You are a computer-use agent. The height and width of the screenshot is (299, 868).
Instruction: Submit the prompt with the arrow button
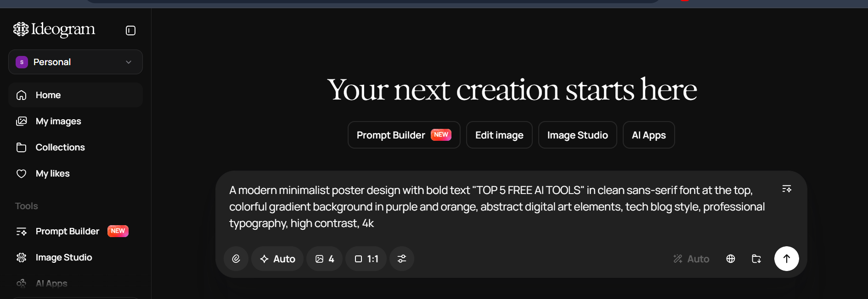click(787, 259)
